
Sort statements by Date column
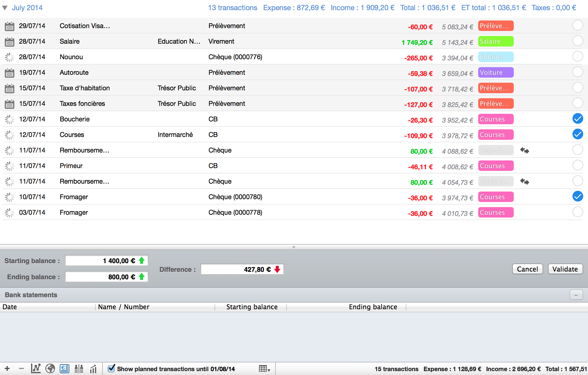pyautogui.click(x=48, y=307)
